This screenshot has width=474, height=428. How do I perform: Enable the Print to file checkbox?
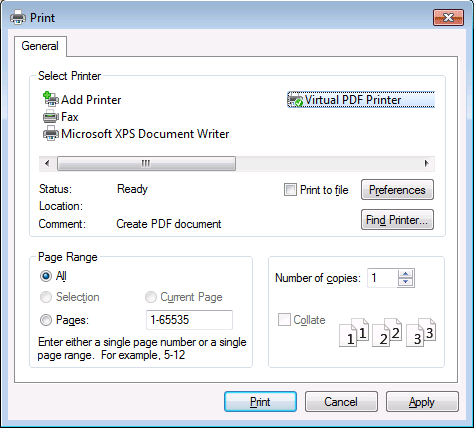pyautogui.click(x=290, y=190)
